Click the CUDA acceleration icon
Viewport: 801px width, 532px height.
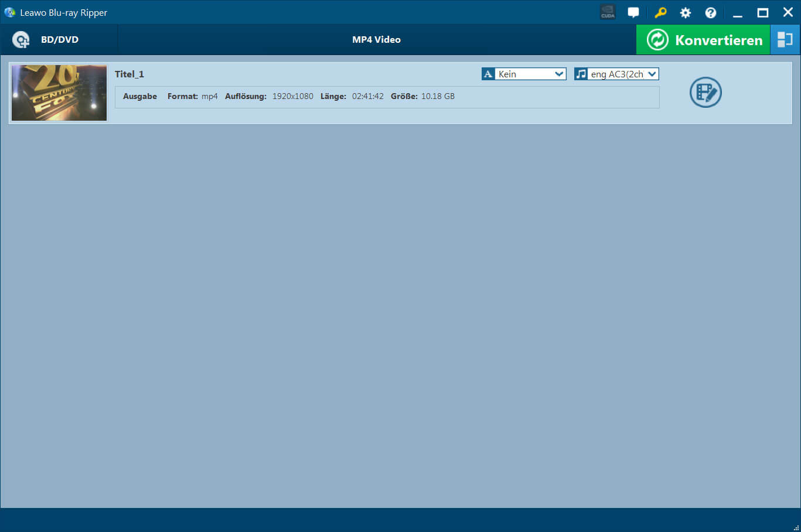click(608, 12)
